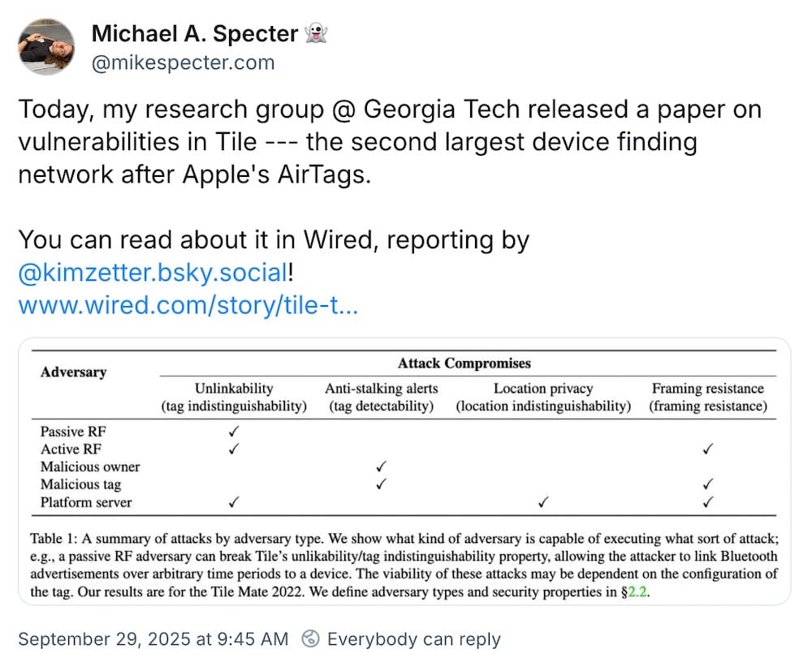Viewport: 812px width, 663px height.
Task: Click the globe icon before Everybody can reply
Action: (310, 639)
